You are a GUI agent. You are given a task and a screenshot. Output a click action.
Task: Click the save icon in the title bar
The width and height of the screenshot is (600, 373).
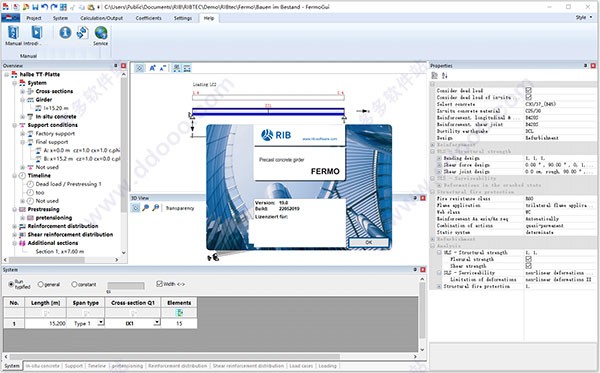[x=35, y=7]
